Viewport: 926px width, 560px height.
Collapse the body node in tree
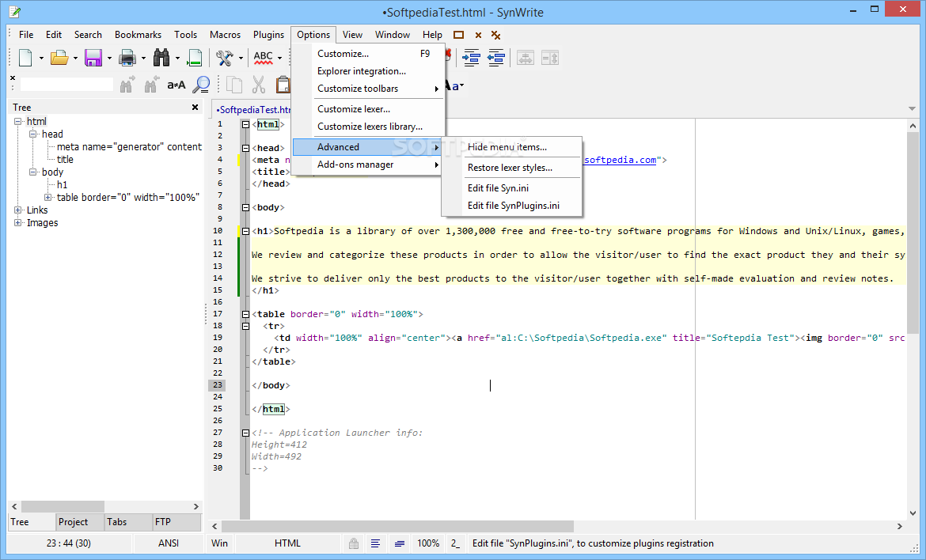[33, 172]
